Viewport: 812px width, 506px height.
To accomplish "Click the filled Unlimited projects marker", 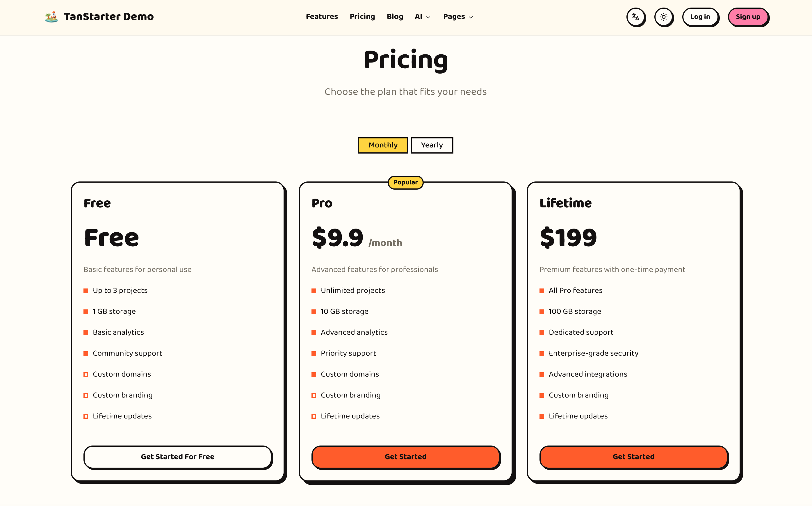I will click(314, 291).
